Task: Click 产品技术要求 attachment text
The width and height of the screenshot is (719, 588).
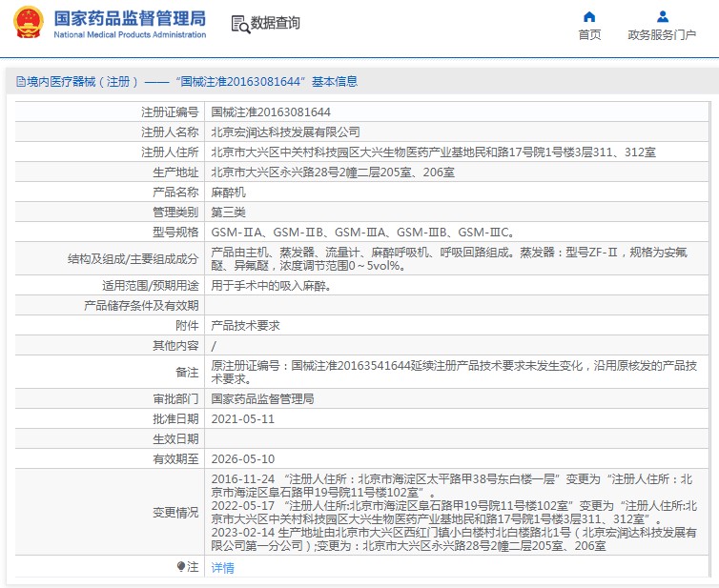Action: (245, 325)
